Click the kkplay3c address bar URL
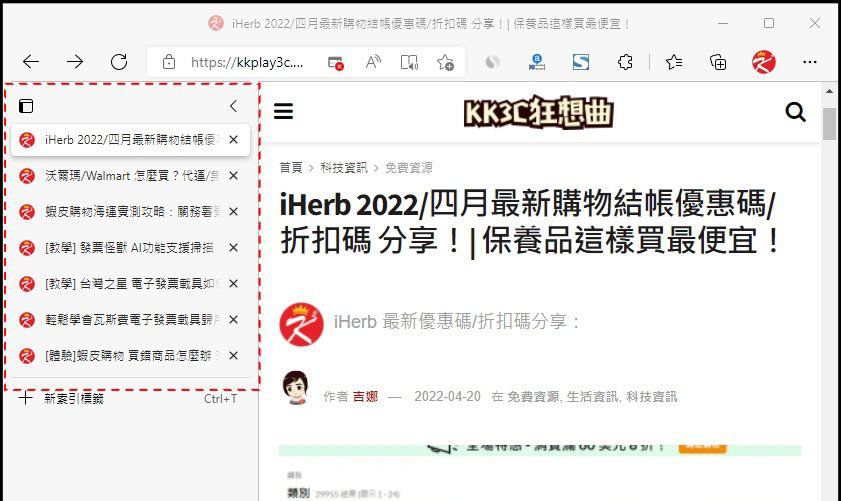This screenshot has height=501, width=841. pyautogui.click(x=247, y=62)
